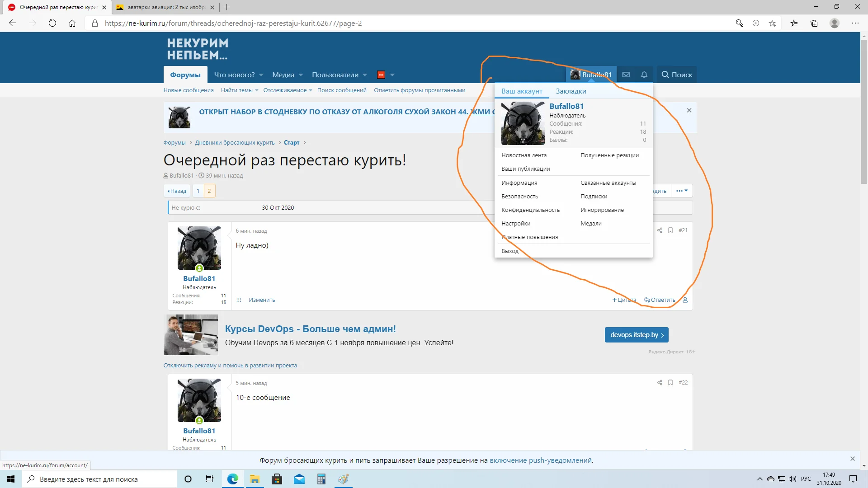The height and width of the screenshot is (488, 868).
Task: Open the SOS flag icon in navigation
Action: tap(381, 75)
